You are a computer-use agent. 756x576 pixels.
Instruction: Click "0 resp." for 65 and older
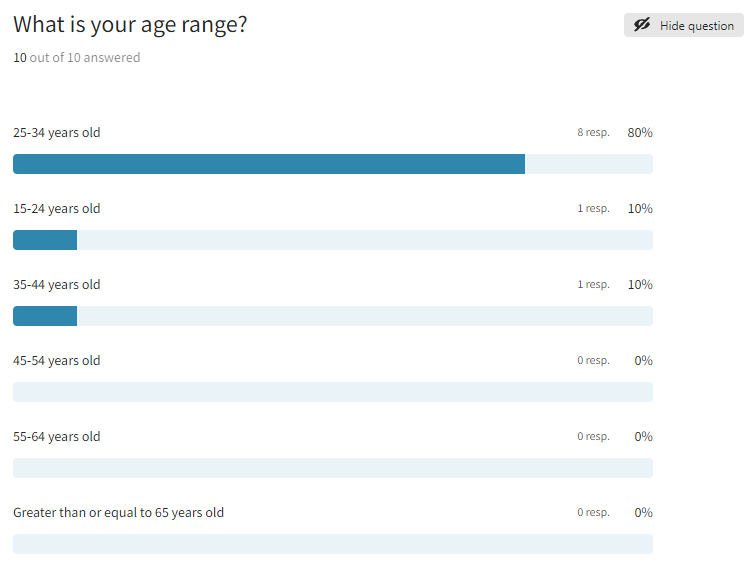pos(593,513)
